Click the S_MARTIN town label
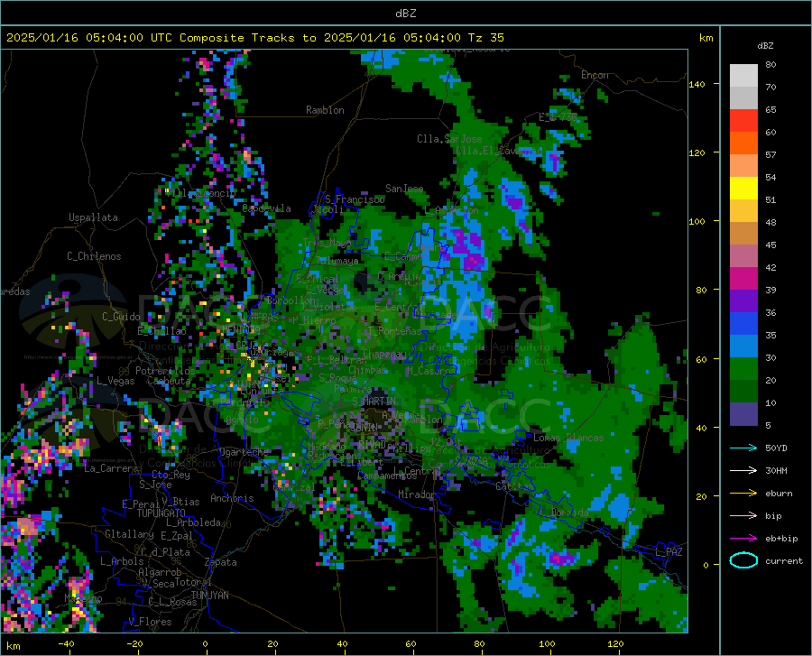The image size is (812, 656). point(374,402)
